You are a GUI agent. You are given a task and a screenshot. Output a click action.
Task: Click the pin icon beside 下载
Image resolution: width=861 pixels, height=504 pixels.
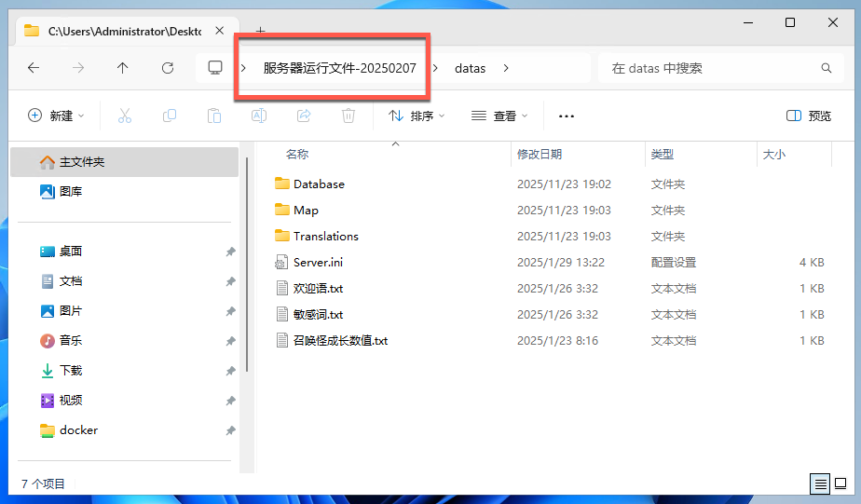tap(231, 371)
